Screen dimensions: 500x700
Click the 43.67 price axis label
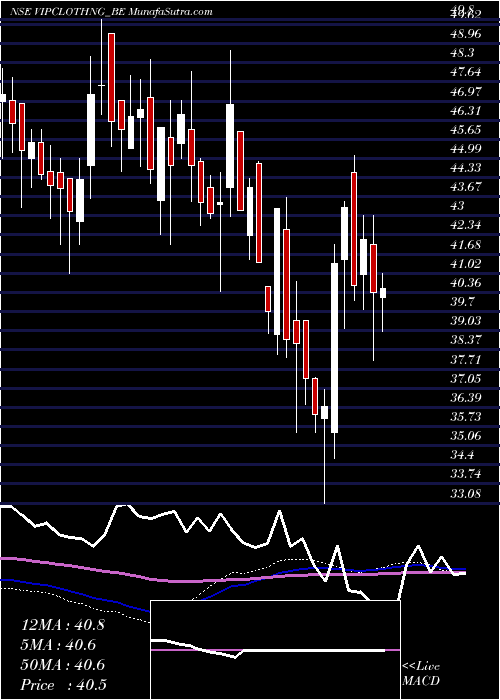pos(466,187)
